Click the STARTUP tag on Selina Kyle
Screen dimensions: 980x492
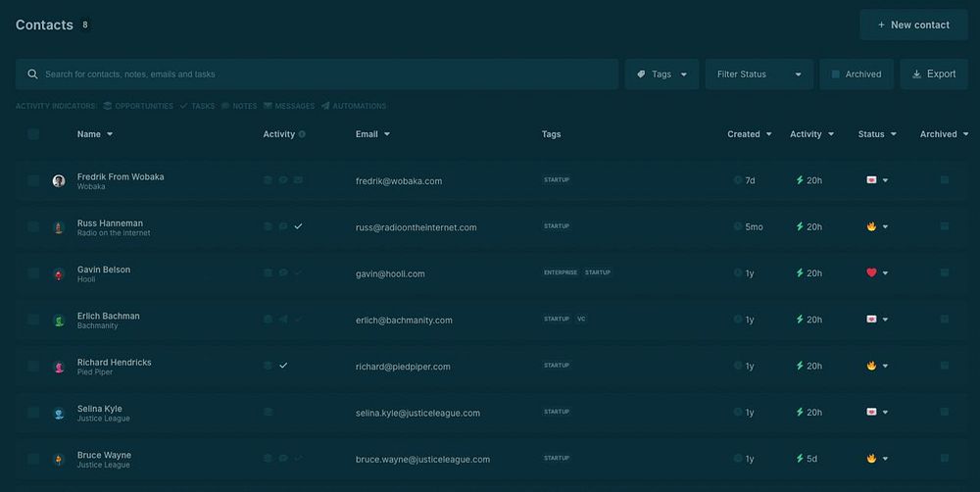click(x=557, y=412)
